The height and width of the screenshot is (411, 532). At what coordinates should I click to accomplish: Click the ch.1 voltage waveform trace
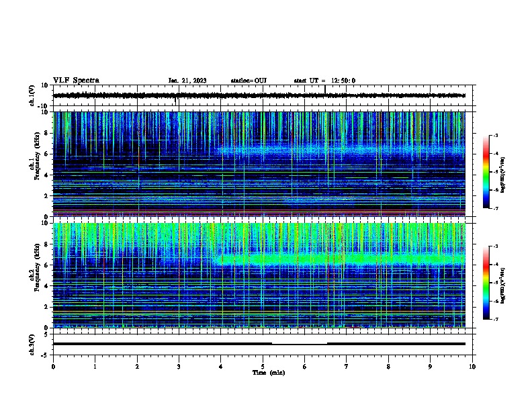click(259, 95)
